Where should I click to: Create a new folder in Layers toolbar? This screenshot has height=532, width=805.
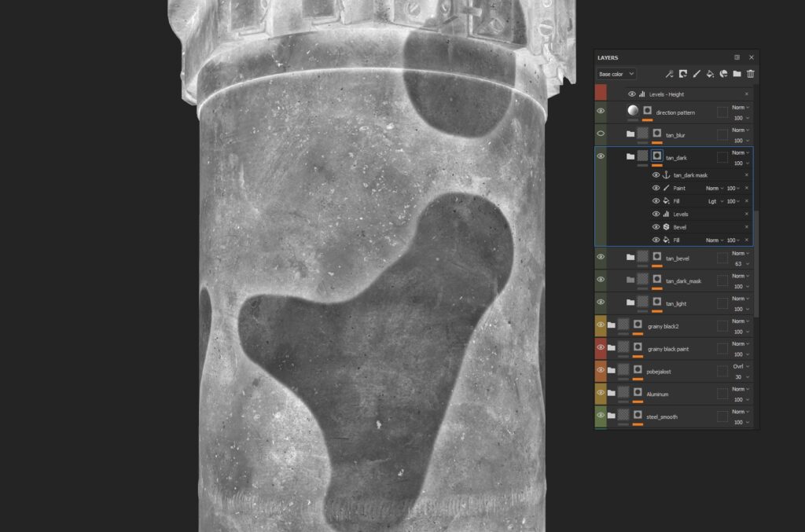(x=737, y=74)
